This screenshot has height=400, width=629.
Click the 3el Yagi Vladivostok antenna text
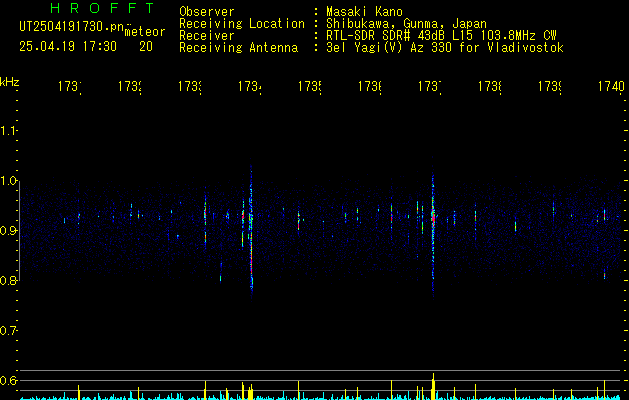coord(445,48)
